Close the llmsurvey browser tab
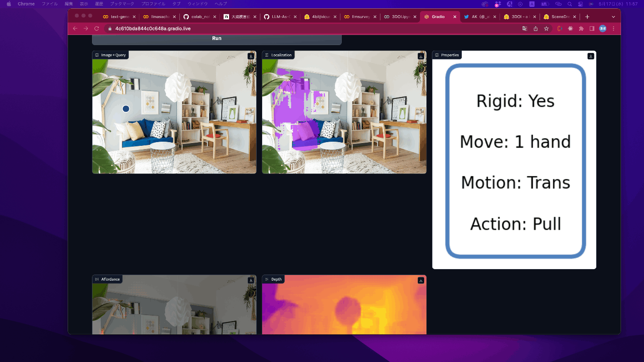 tap(375, 17)
